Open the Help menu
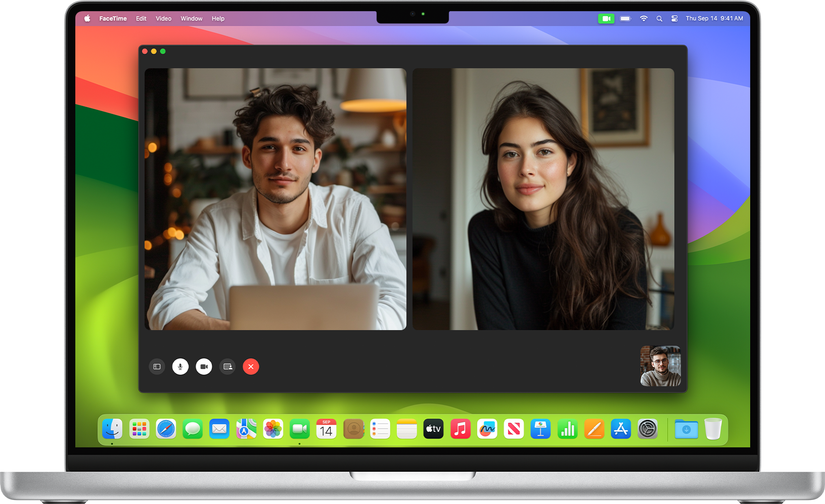 click(x=218, y=18)
